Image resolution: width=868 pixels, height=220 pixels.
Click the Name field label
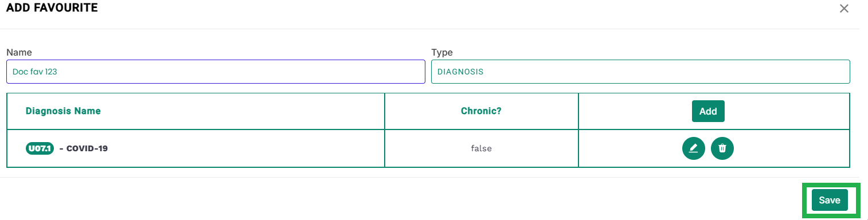click(19, 52)
